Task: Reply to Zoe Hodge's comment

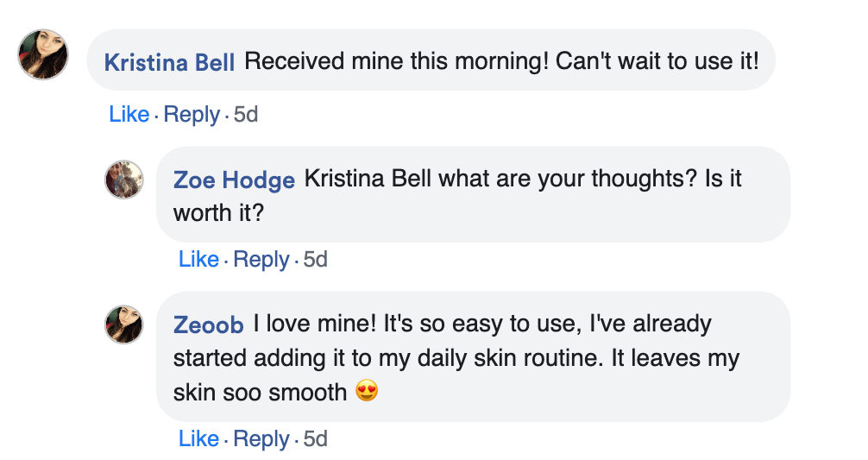Action: (261, 260)
